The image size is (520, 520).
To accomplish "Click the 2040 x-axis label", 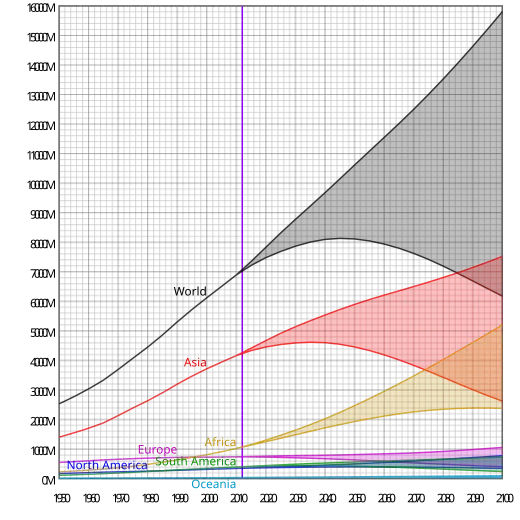I will [328, 498].
